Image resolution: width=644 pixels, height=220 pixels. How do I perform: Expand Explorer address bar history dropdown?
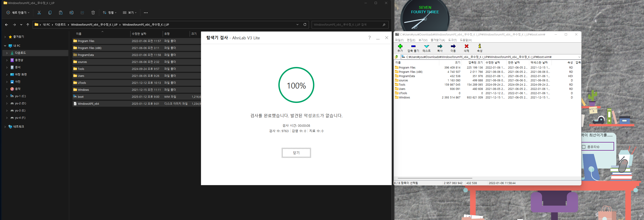(x=297, y=24)
